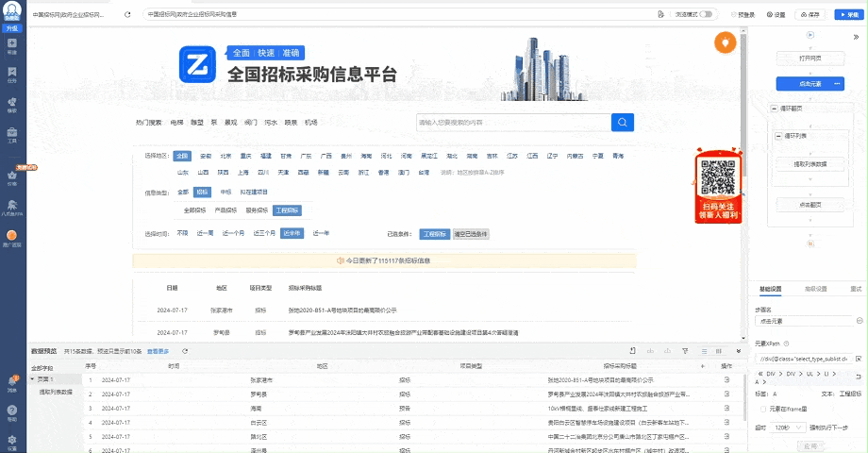This screenshot has height=453, width=868.
Task: Click the orange lightbulb tips icon
Action: click(x=726, y=42)
